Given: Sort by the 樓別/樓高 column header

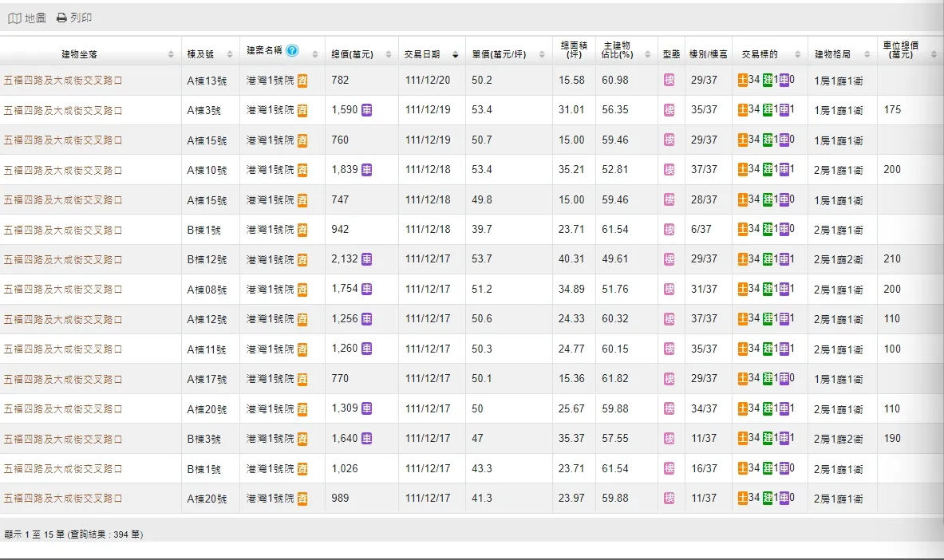Looking at the screenshot, I should click(x=708, y=54).
